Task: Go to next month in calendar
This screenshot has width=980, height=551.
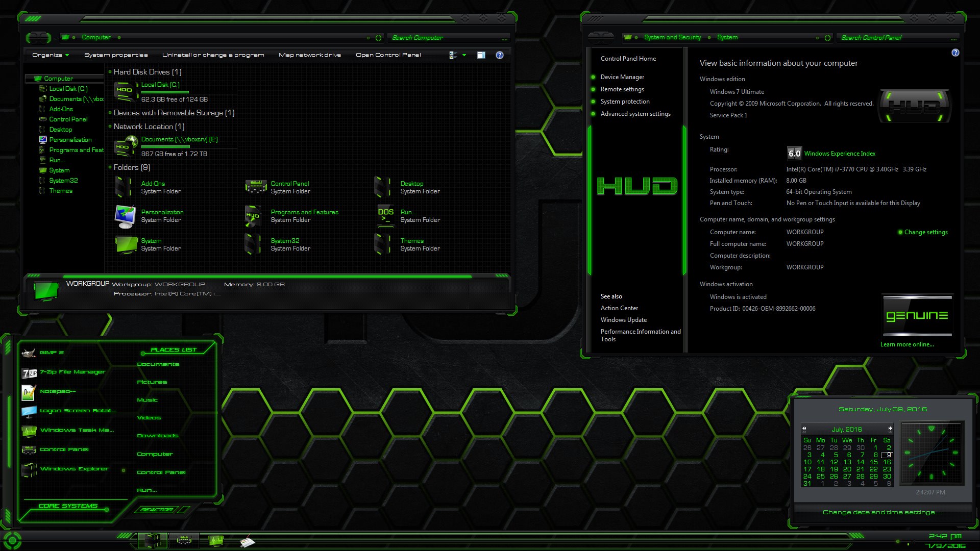Action: pyautogui.click(x=890, y=429)
